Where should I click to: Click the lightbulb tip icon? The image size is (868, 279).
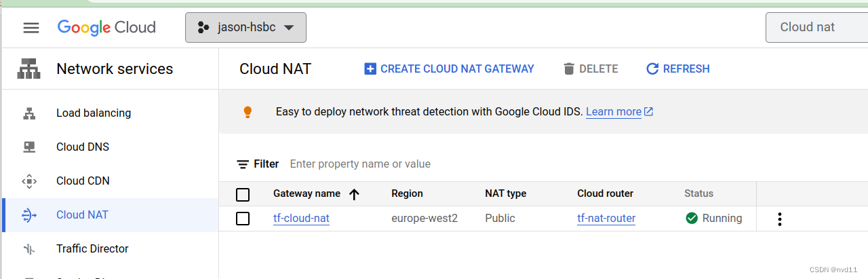pyautogui.click(x=248, y=111)
